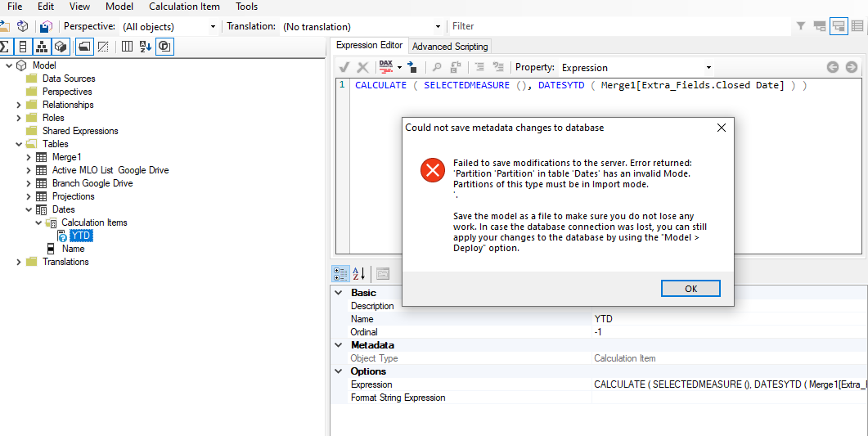Open the Edit menu
The width and height of the screenshot is (868, 436).
pos(46,7)
